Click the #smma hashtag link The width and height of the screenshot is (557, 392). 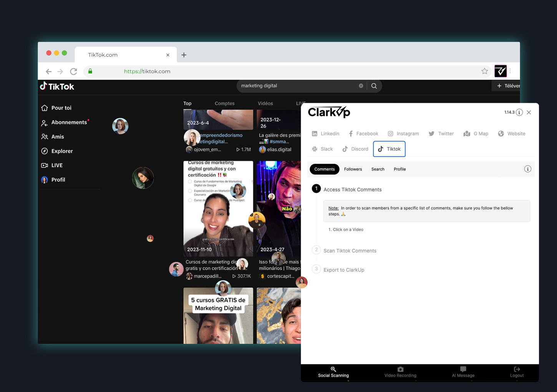(x=279, y=142)
